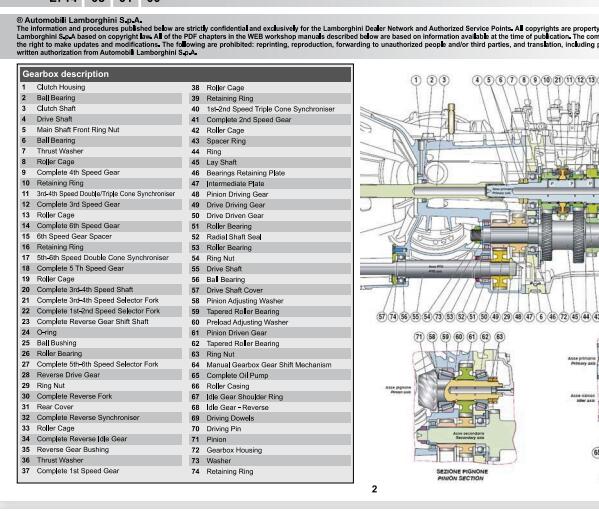The image size is (599, 511).
Task: Click "Complete Reverse Fork" entry
Action: coord(101,396)
